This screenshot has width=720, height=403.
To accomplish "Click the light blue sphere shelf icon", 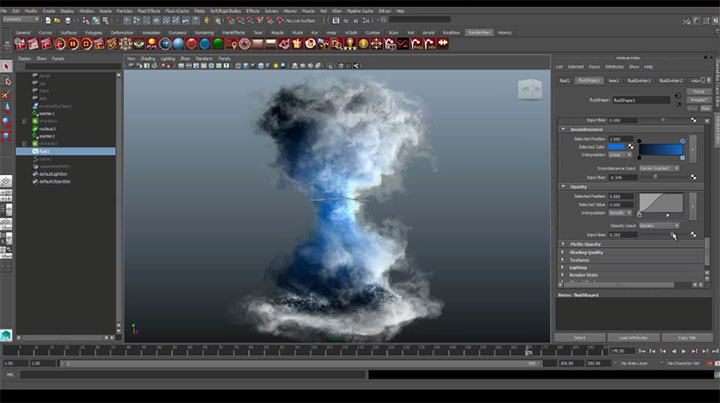I will pos(178,44).
